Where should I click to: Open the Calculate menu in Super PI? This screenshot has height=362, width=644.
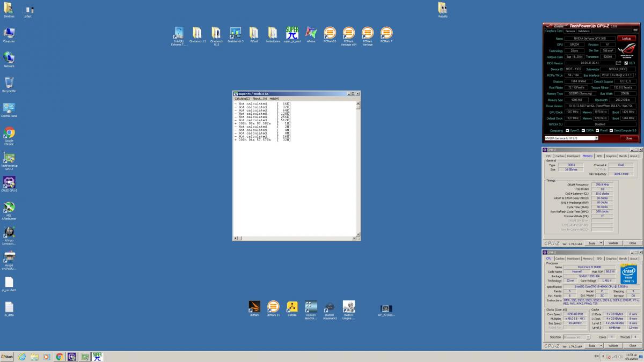242,99
